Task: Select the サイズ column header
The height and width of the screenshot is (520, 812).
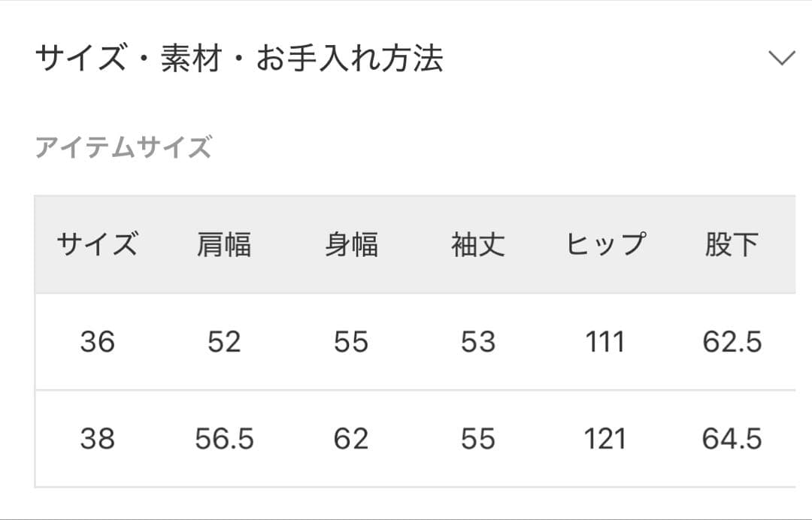Action: pos(98,245)
